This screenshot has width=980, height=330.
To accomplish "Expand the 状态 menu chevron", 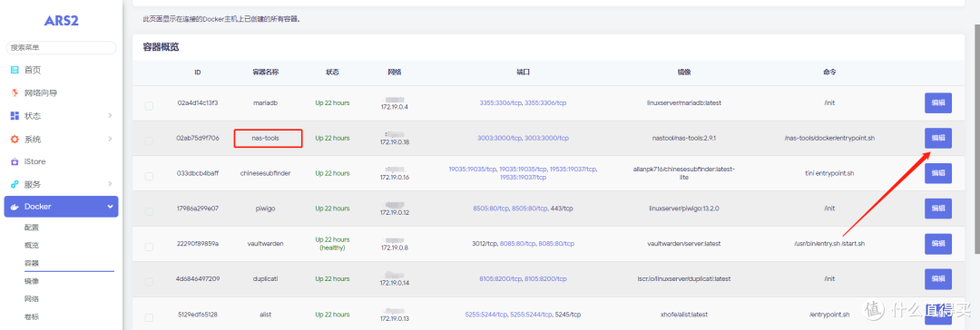I will pos(110,116).
